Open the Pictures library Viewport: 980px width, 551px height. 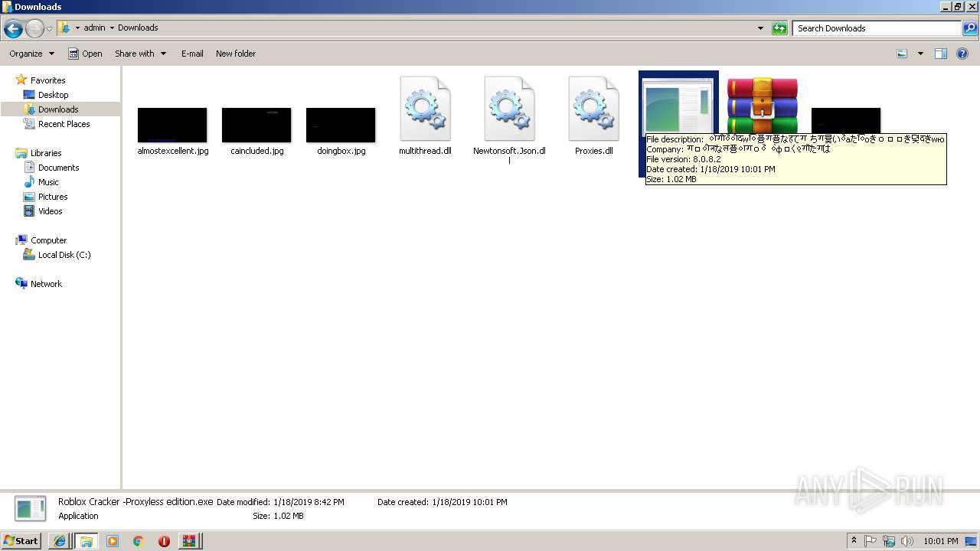pos(53,197)
